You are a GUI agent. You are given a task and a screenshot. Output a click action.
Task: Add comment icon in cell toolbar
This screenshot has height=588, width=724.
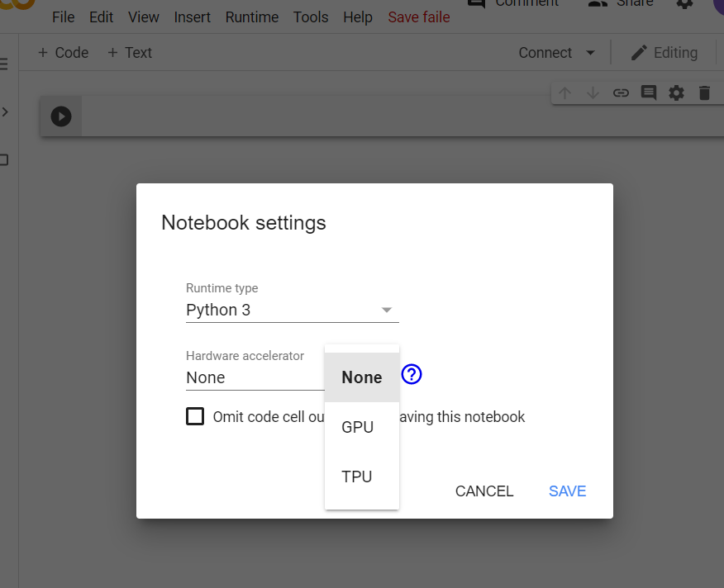pos(649,93)
